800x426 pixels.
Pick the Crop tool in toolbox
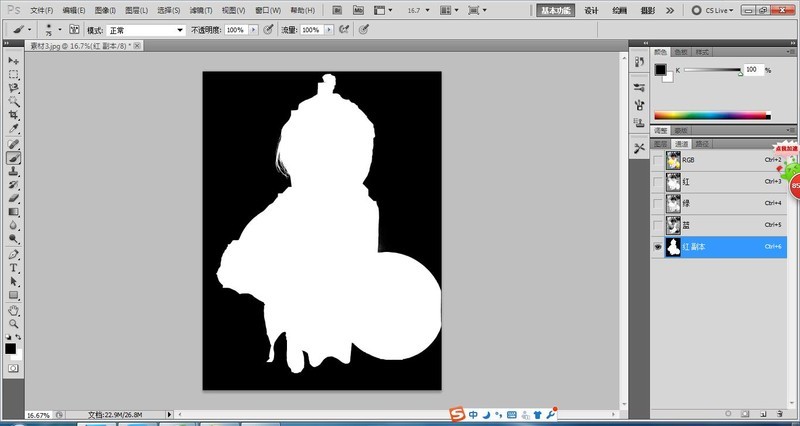click(14, 115)
